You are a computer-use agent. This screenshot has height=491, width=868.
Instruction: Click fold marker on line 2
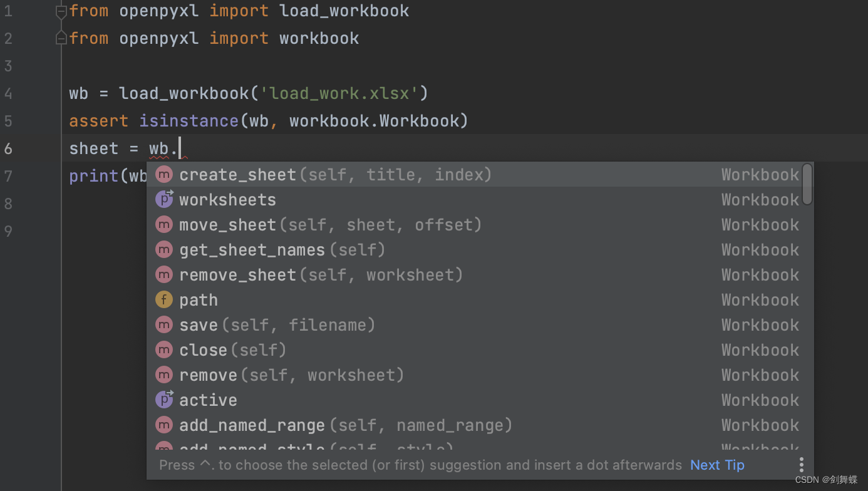61,39
